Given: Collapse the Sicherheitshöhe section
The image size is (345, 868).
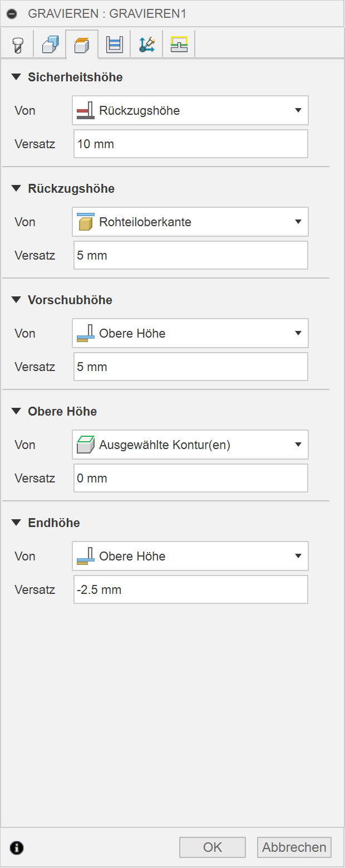Looking at the screenshot, I should pos(16,77).
